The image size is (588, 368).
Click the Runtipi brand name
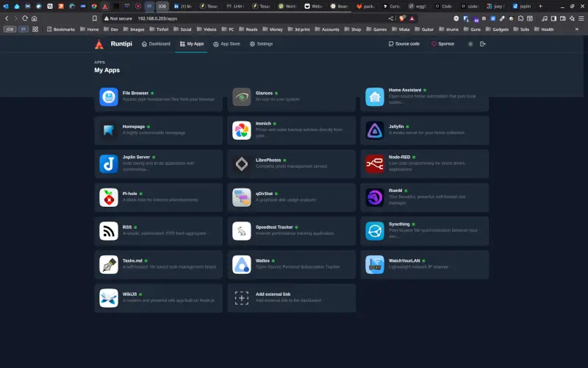121,44
